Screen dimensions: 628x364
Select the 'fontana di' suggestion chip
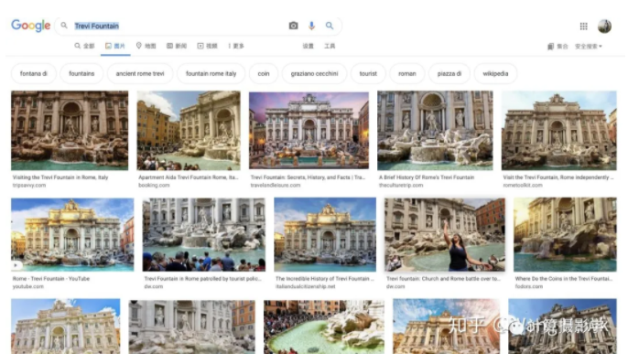(x=34, y=73)
